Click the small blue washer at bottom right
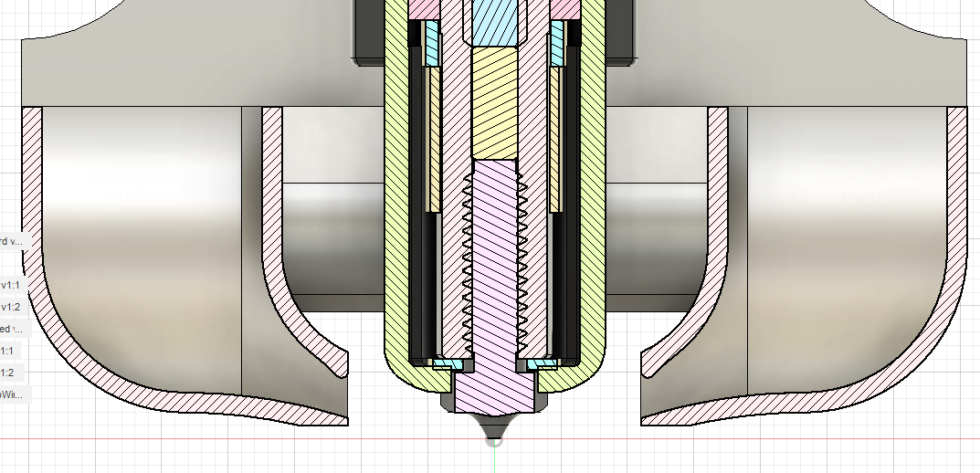Screen dimensions: 980x473 (x=541, y=363)
